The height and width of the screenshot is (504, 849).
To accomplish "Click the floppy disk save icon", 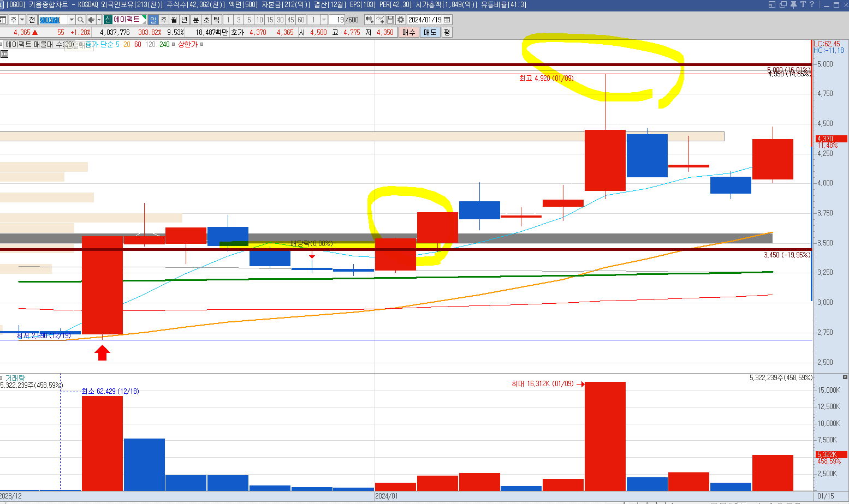I will click(390, 20).
